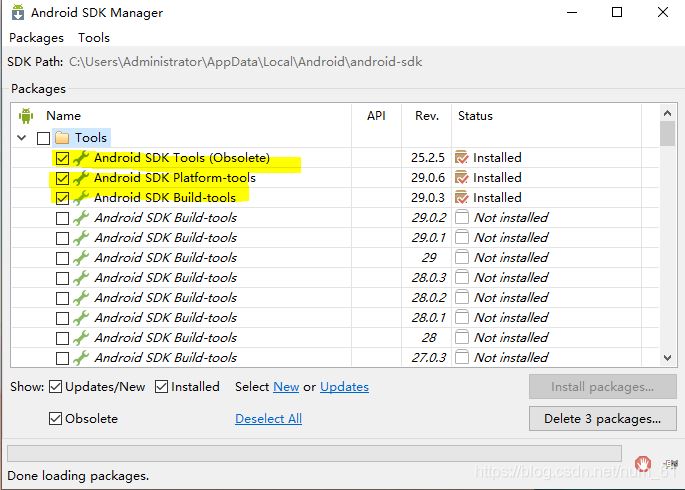This screenshot has width=685, height=490.
Task: Click the SDK Manager icon in the title bar
Action: pyautogui.click(x=17, y=13)
